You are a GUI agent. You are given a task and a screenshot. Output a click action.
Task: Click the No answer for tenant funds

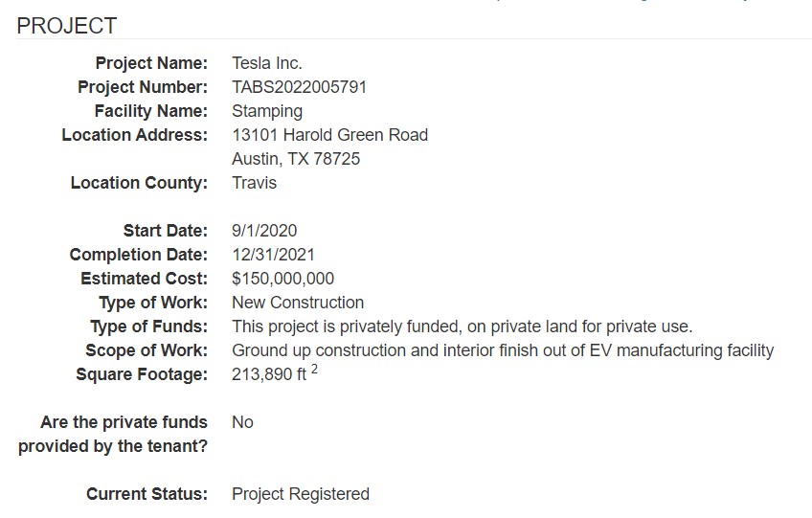click(242, 422)
